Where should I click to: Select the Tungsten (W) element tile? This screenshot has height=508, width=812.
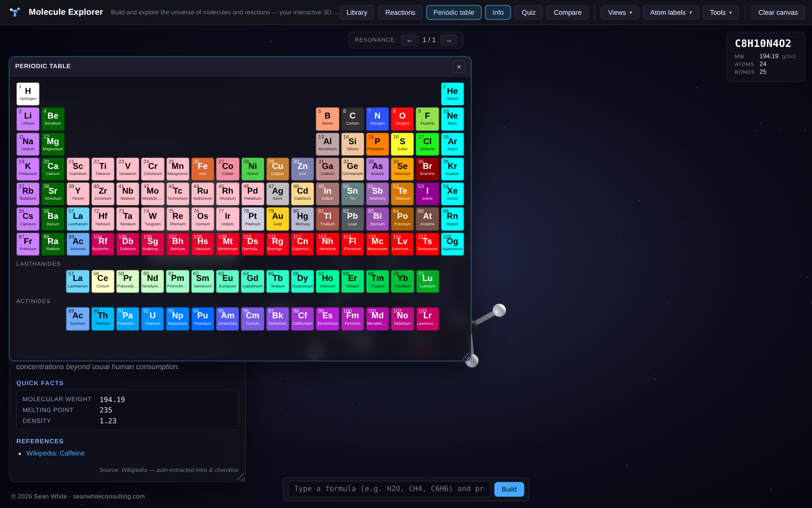[153, 219]
